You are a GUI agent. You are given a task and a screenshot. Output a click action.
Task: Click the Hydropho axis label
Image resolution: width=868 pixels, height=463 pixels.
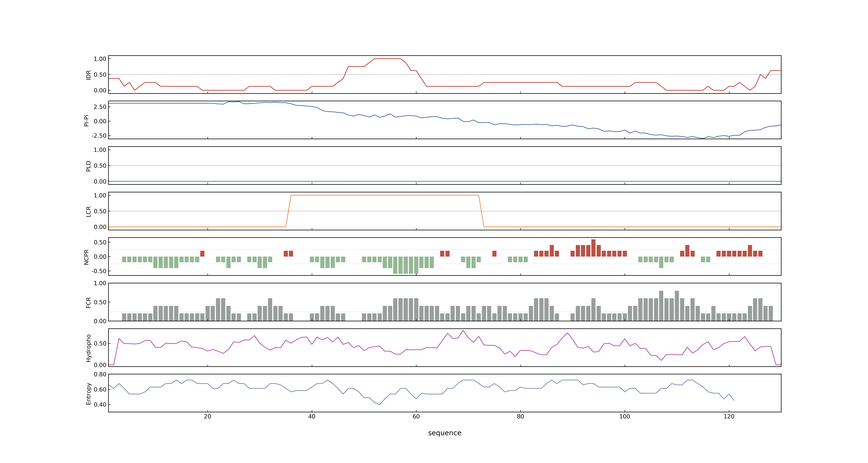[88, 348]
